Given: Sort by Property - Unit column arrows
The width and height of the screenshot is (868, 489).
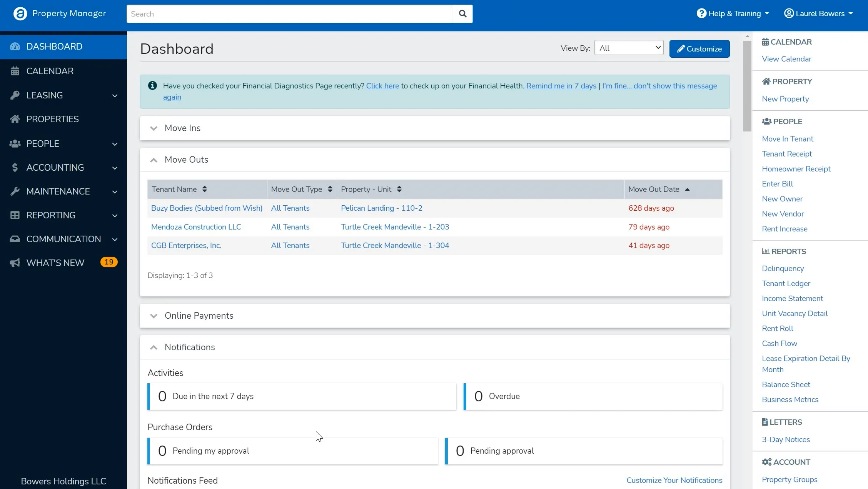Looking at the screenshot, I should tap(399, 189).
